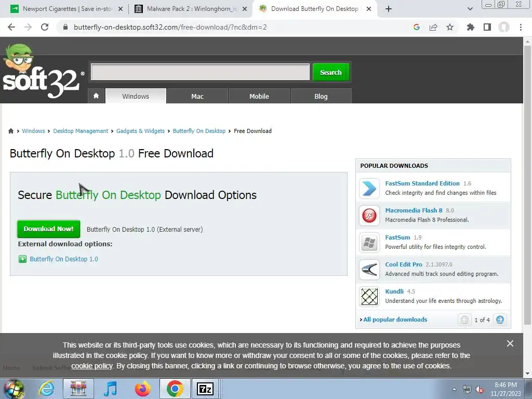Click the Cool Edit Pro icon

pos(369,270)
